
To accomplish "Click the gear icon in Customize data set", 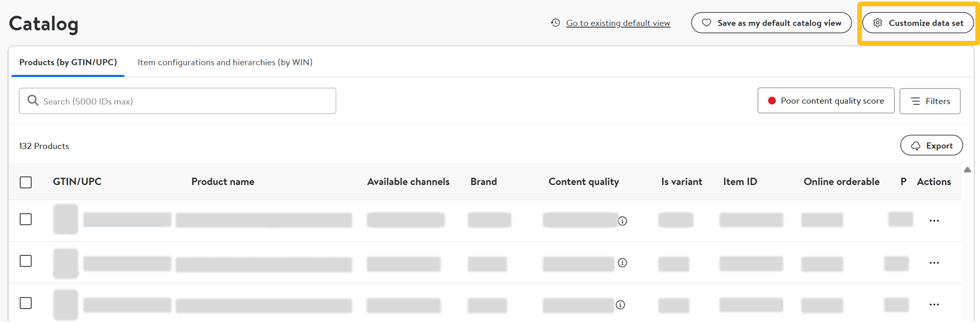I will [877, 23].
